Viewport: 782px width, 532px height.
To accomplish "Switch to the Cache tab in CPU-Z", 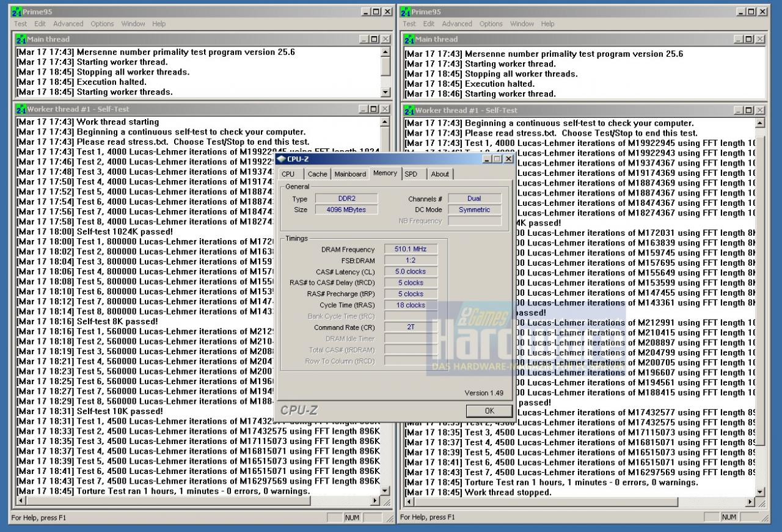I will click(x=317, y=174).
